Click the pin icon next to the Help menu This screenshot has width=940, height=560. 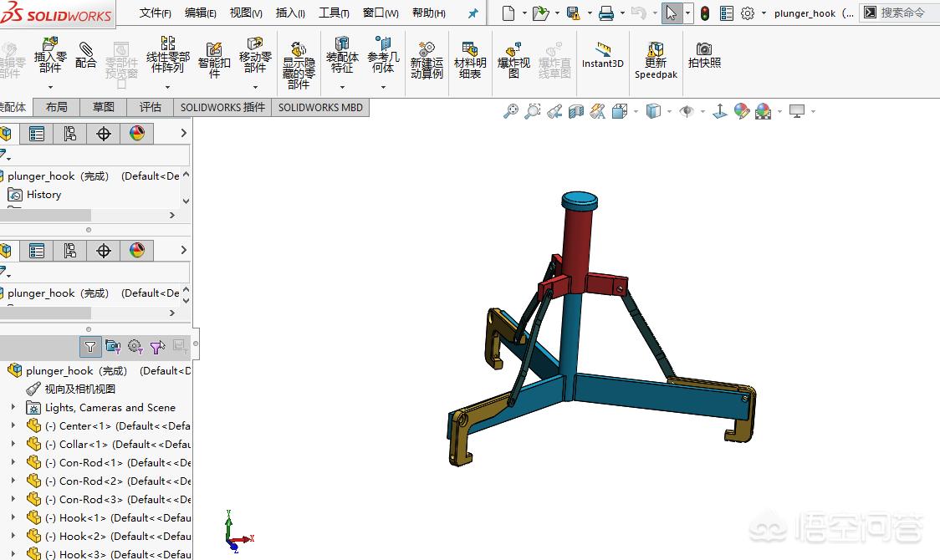click(x=473, y=13)
